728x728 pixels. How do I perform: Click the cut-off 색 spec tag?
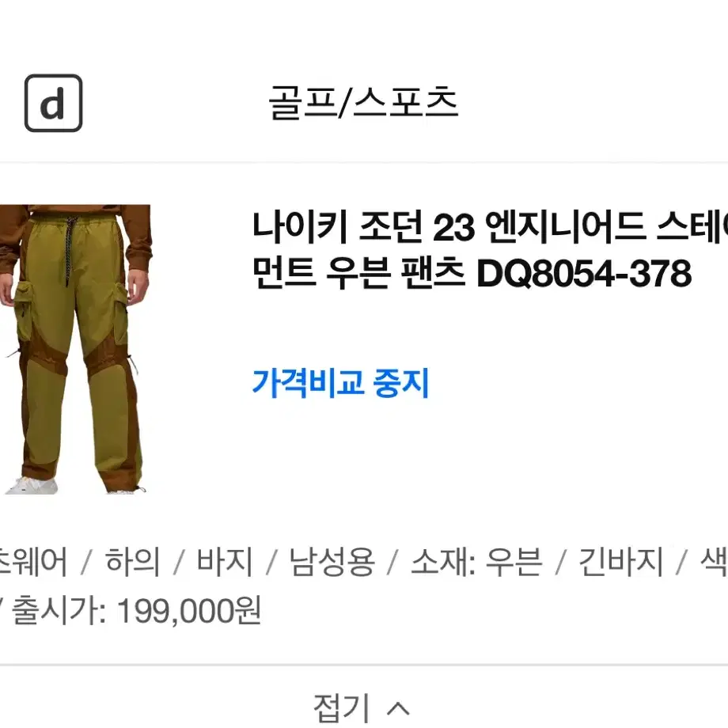pyautogui.click(x=714, y=562)
